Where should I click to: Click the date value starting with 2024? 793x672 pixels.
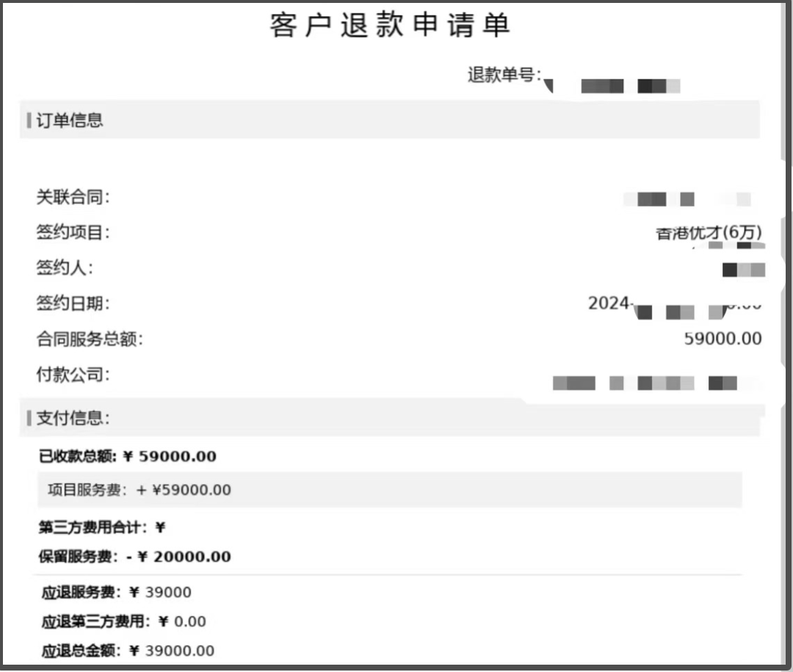(x=609, y=303)
